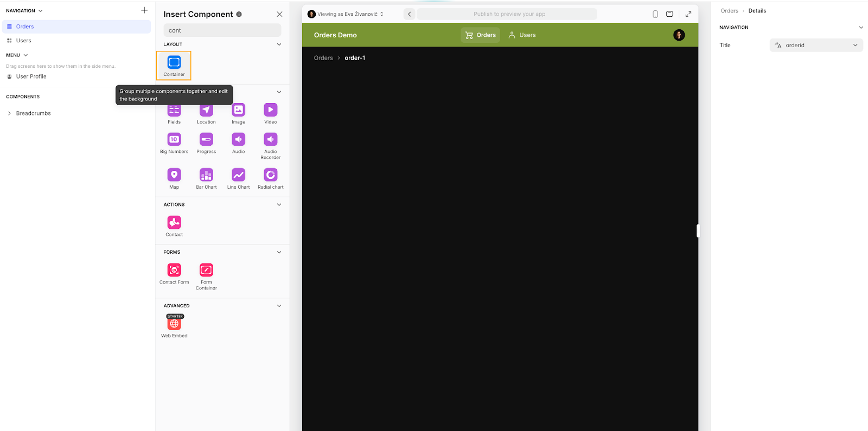Screen dimensions: 868x431
Task: Click Details breadcrumb in right panel
Action: click(757, 11)
